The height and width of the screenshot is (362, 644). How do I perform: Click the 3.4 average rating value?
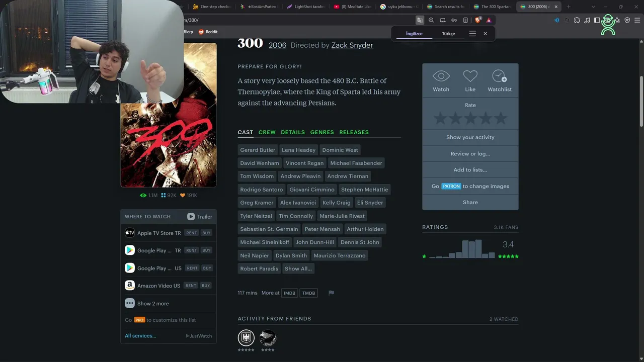[x=508, y=244]
